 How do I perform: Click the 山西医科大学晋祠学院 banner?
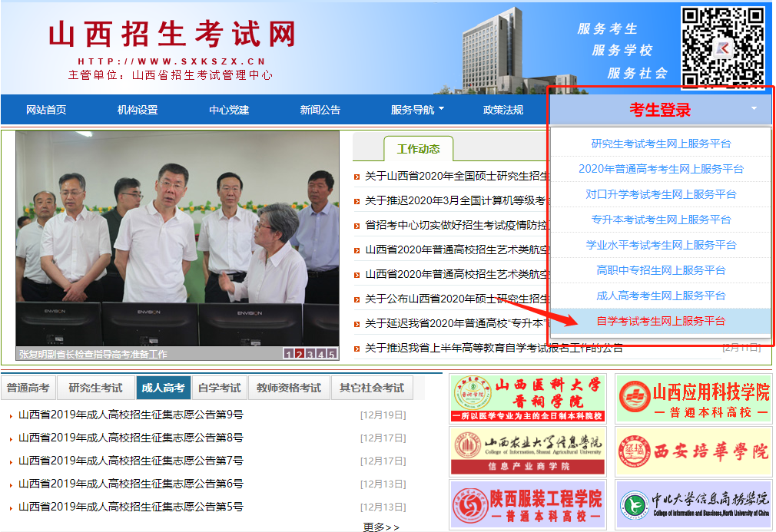pyautogui.click(x=527, y=398)
